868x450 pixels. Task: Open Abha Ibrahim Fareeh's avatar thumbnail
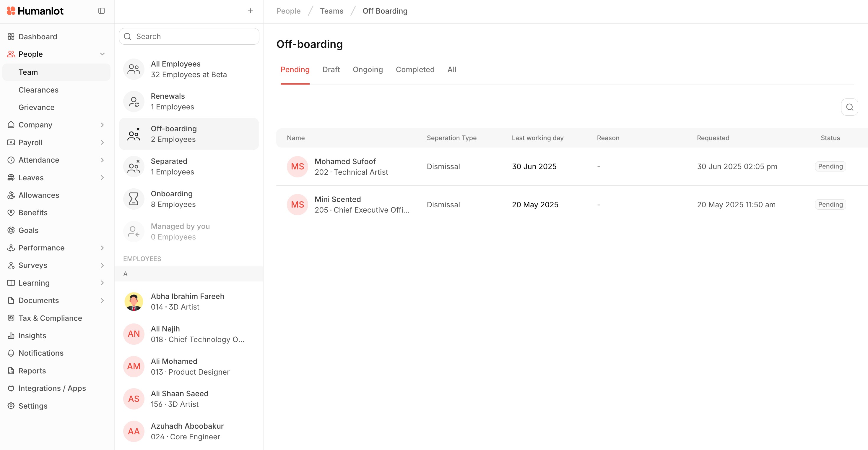point(134,302)
